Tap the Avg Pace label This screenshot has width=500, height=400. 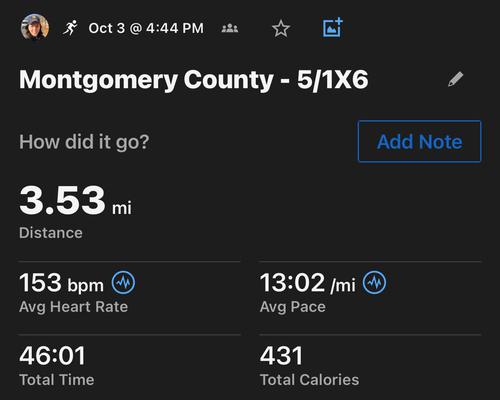click(x=293, y=307)
